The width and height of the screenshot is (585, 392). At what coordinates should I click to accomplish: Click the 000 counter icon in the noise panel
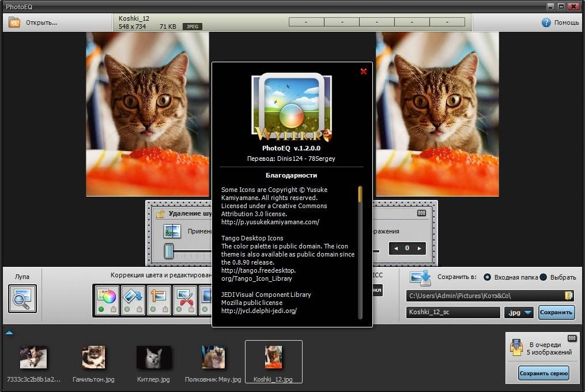tap(421, 213)
